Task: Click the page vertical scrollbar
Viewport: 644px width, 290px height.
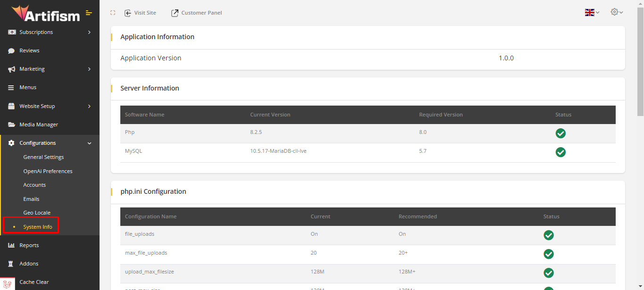Action: (640, 61)
